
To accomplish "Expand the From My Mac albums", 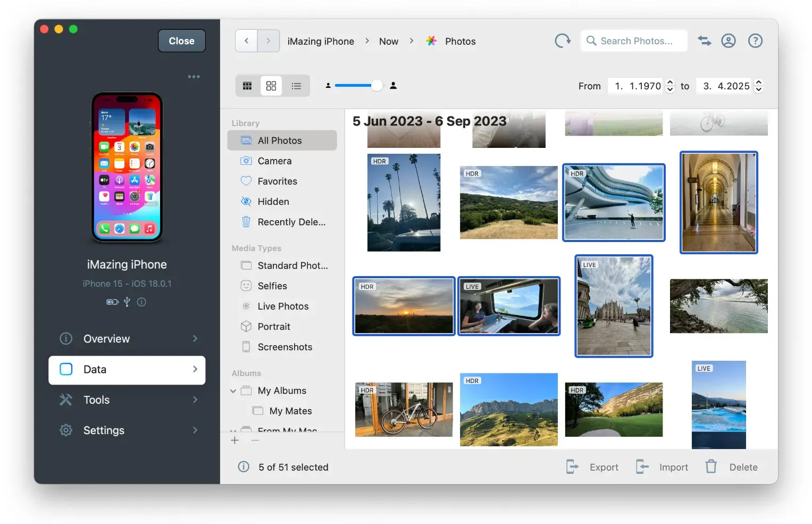I will (x=233, y=431).
